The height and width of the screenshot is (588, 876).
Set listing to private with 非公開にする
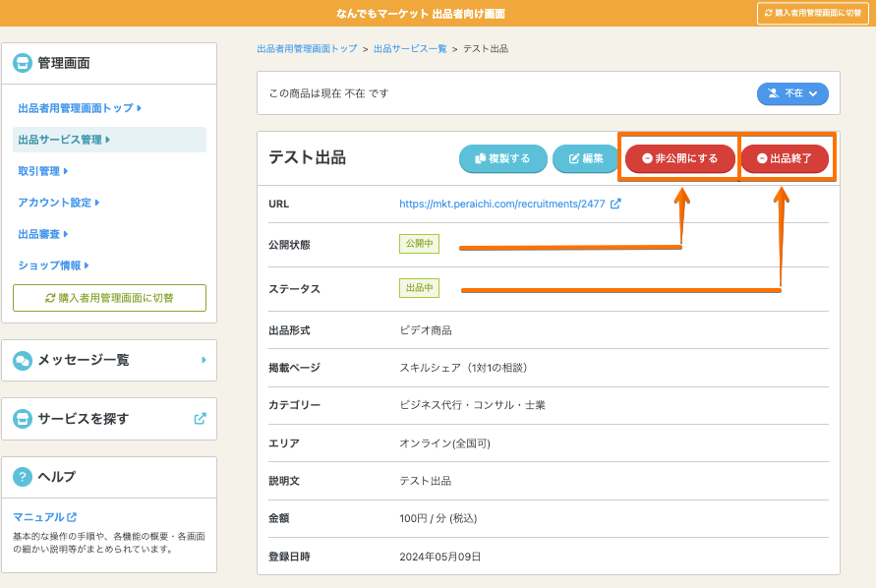[x=679, y=158]
